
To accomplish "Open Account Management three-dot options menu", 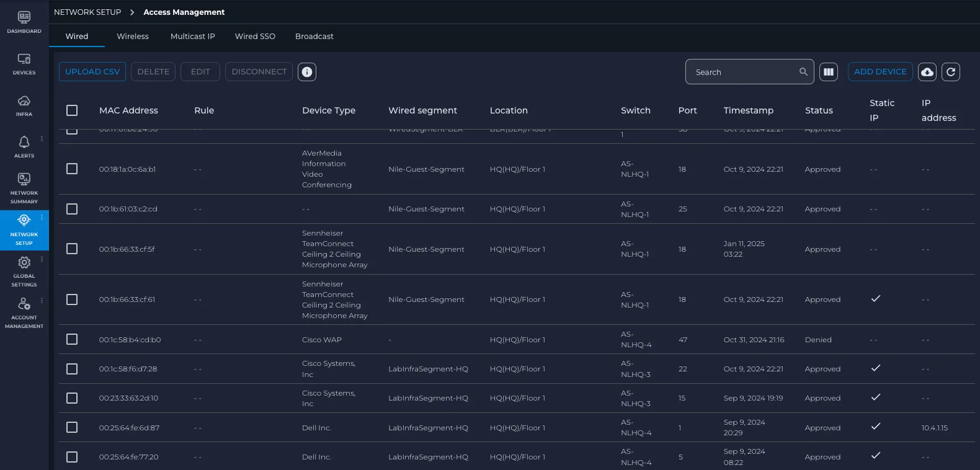I will [42, 300].
